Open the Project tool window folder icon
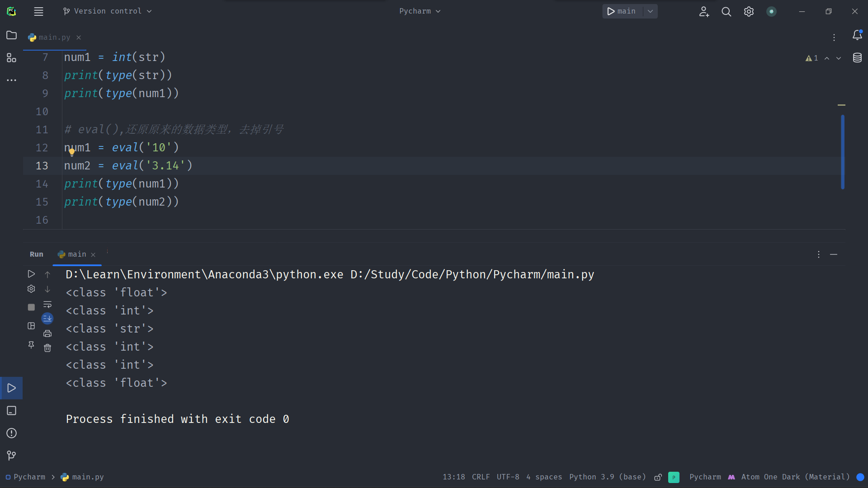The height and width of the screenshot is (488, 868). pyautogui.click(x=12, y=35)
